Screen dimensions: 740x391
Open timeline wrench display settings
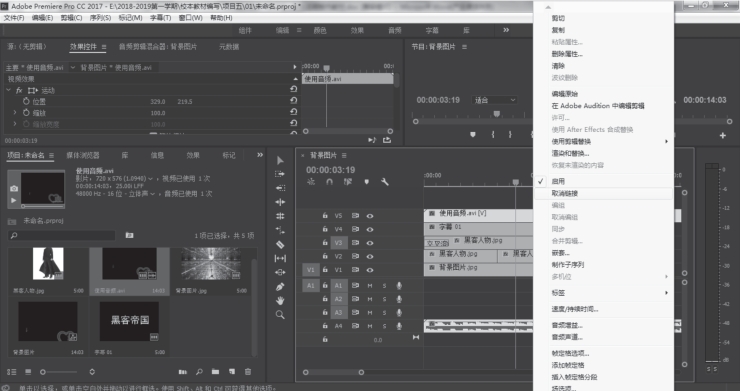(x=385, y=182)
